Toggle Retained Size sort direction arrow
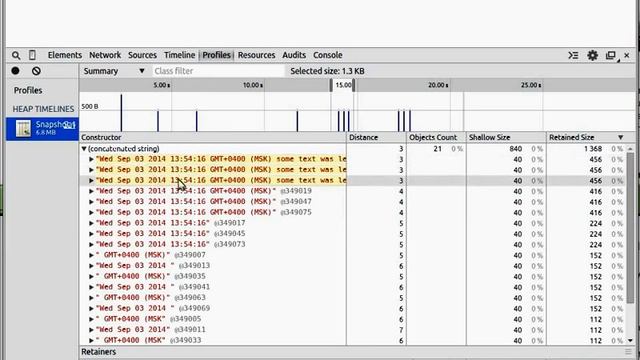 (x=620, y=138)
